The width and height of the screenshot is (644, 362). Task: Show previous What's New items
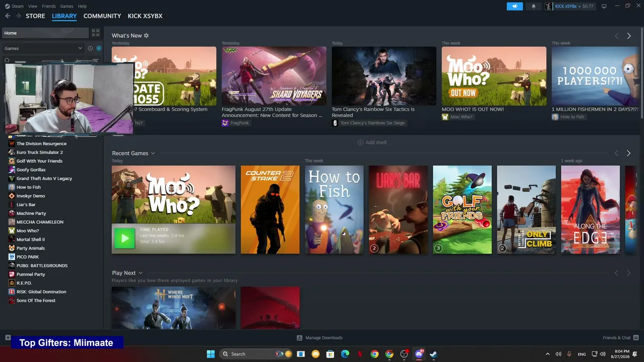pos(617,36)
